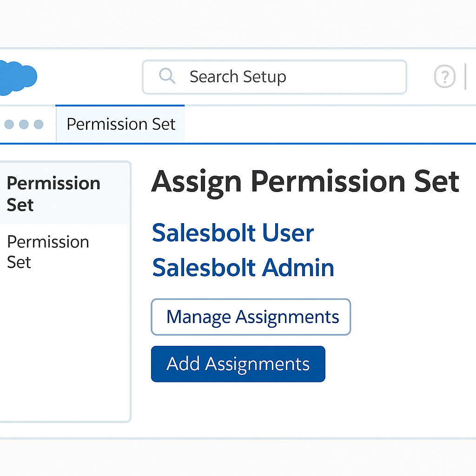Viewport: 476px width, 476px height.
Task: Click the Manage Assignments button
Action: click(251, 317)
